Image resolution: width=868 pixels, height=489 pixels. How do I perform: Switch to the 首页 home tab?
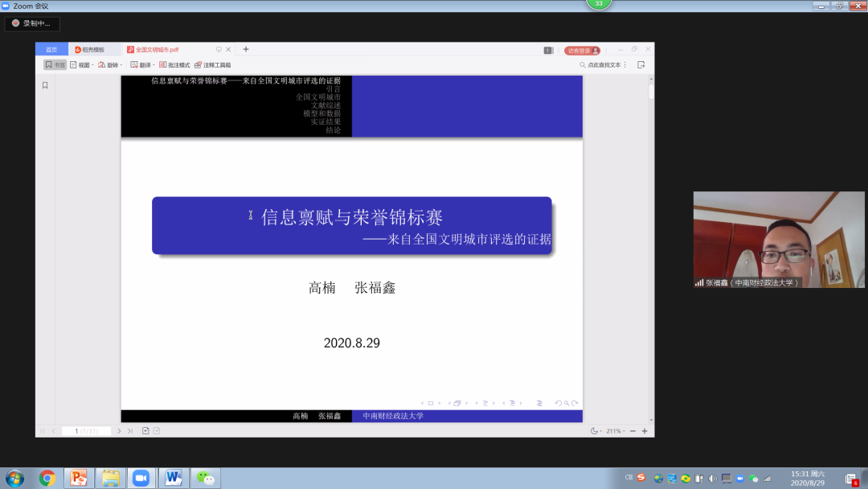pyautogui.click(x=51, y=49)
